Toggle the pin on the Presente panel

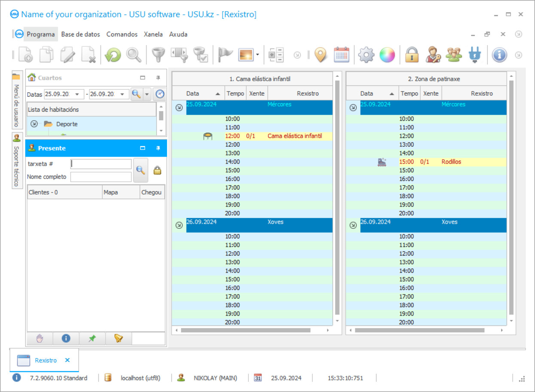[158, 148]
